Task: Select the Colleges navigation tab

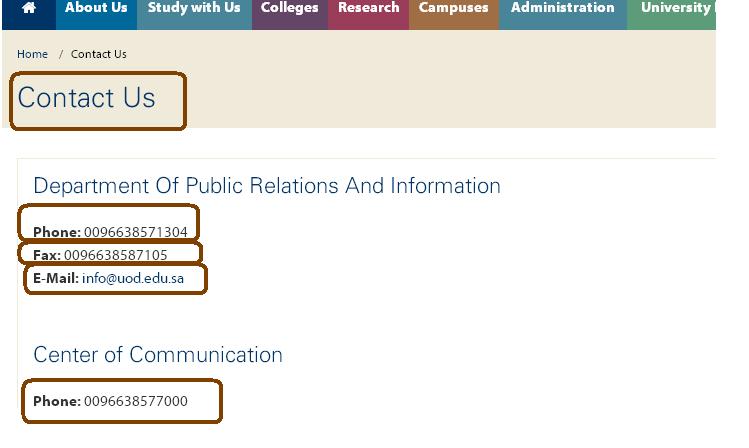Action: coord(289,8)
